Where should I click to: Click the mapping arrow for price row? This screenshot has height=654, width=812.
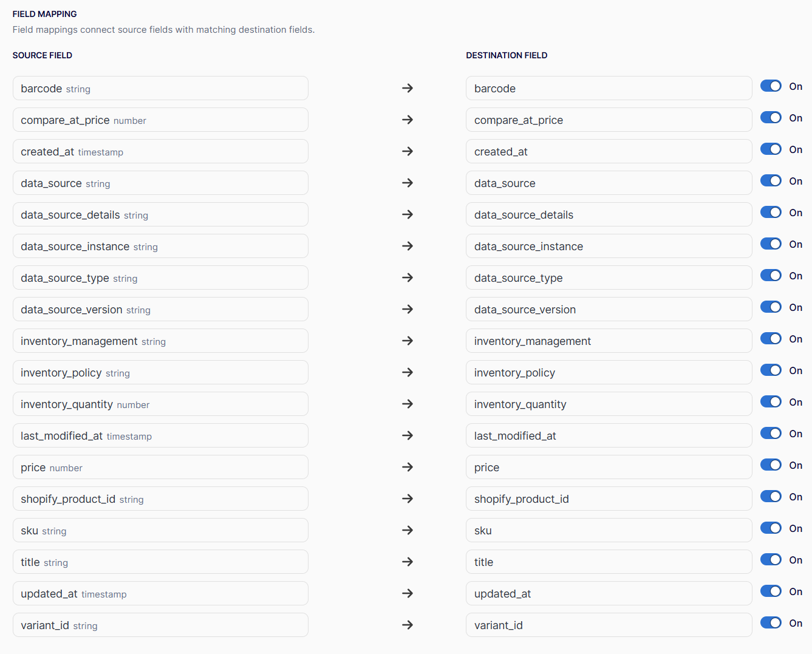pyautogui.click(x=408, y=467)
